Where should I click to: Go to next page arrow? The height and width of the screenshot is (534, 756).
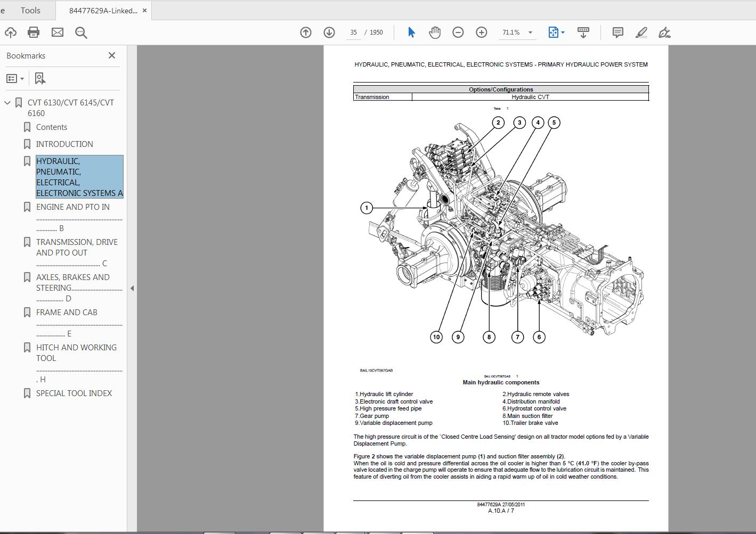click(329, 32)
